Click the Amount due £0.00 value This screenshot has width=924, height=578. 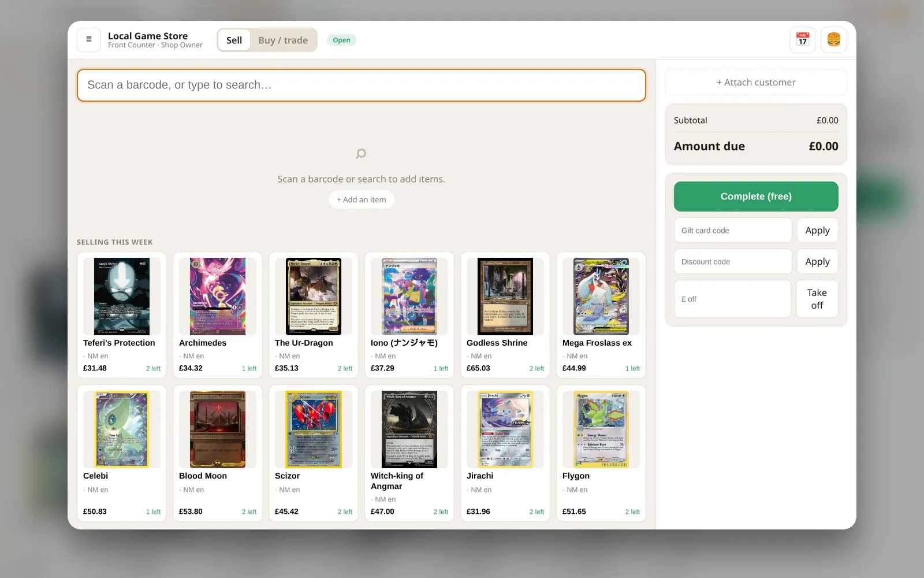824,146
